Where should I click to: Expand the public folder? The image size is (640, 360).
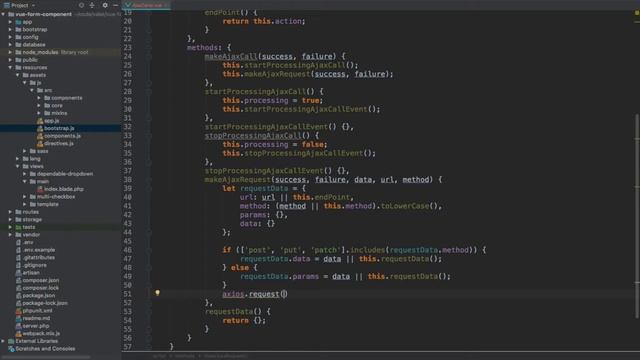[10, 60]
